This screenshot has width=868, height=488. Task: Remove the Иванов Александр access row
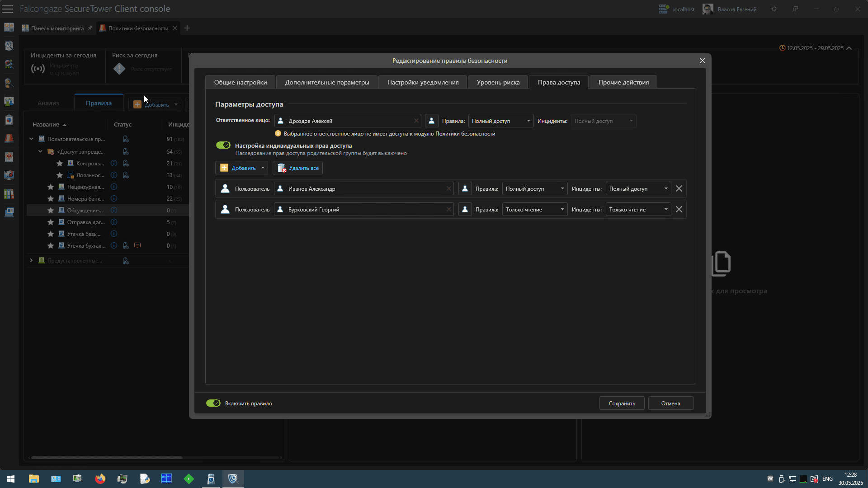(x=679, y=189)
